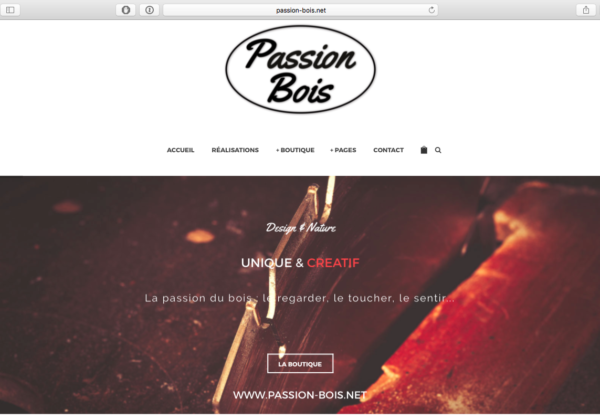Click the UNIQUE & CREATIF headline
This screenshot has width=600, height=420.
300,263
